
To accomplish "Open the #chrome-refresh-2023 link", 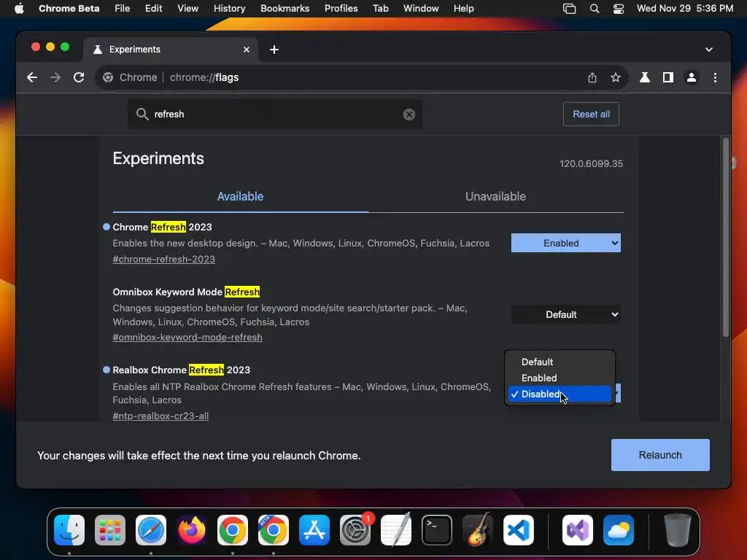I will click(164, 259).
